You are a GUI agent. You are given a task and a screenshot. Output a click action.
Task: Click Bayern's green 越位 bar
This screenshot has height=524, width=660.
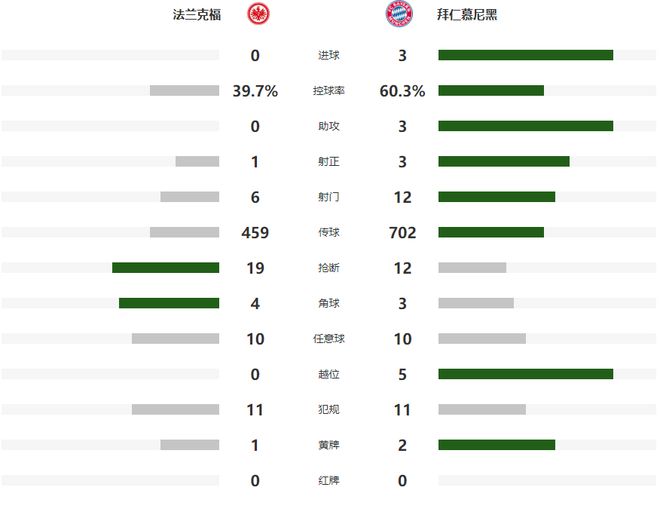(525, 374)
